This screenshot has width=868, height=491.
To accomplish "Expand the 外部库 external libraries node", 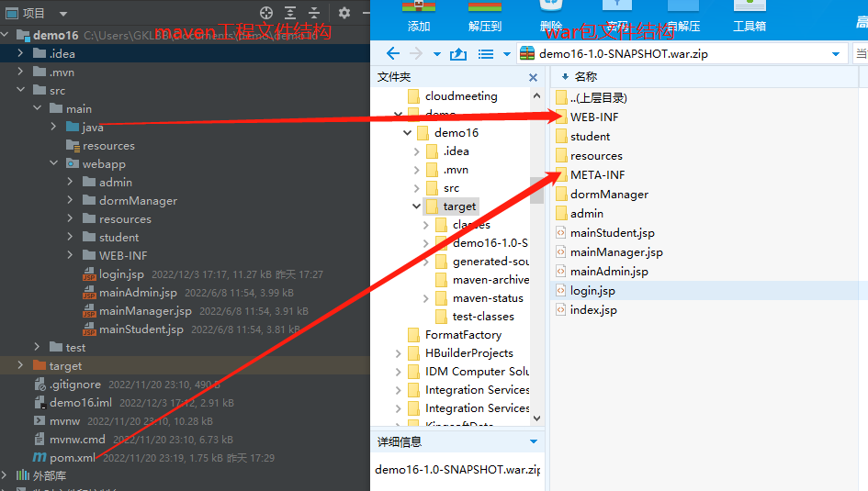I will [5, 475].
